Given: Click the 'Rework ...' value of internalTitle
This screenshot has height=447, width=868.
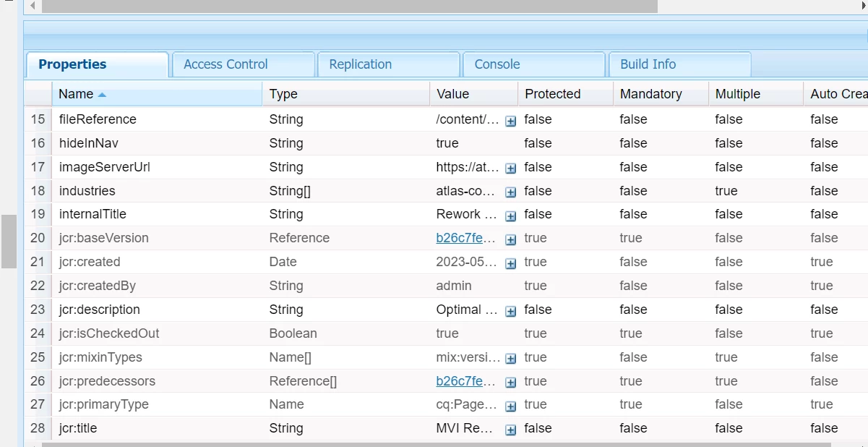Looking at the screenshot, I should click(466, 214).
